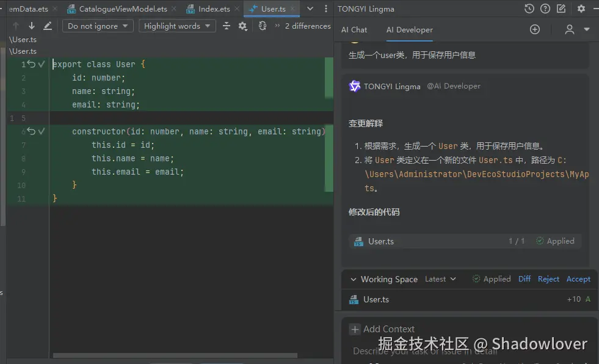Close the Index.ets tab
This screenshot has height=364, width=599.
[x=237, y=9]
